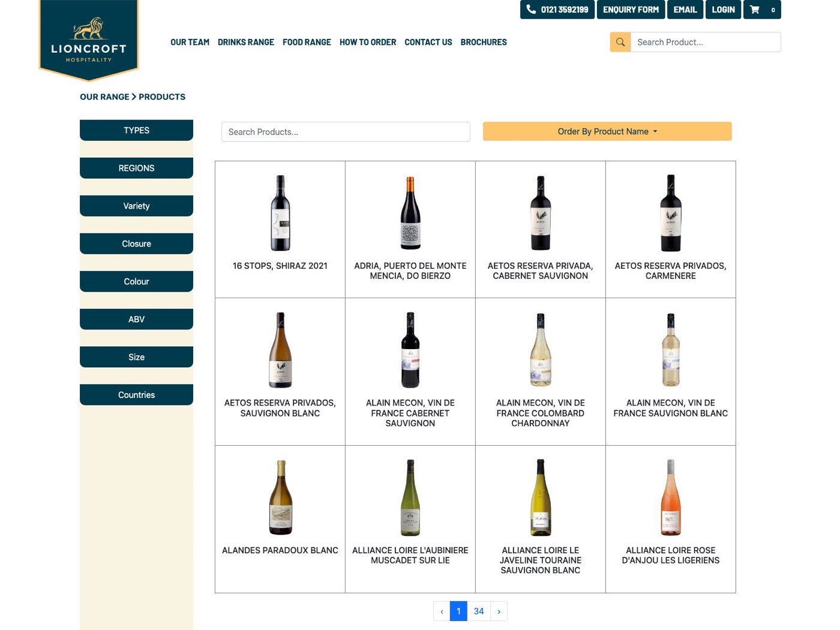Jump to page 34 in pagination
Viewport: 840px width, 630px height.
point(479,611)
